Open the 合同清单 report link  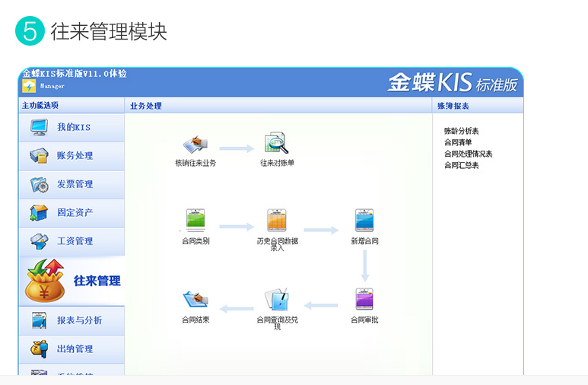[458, 142]
